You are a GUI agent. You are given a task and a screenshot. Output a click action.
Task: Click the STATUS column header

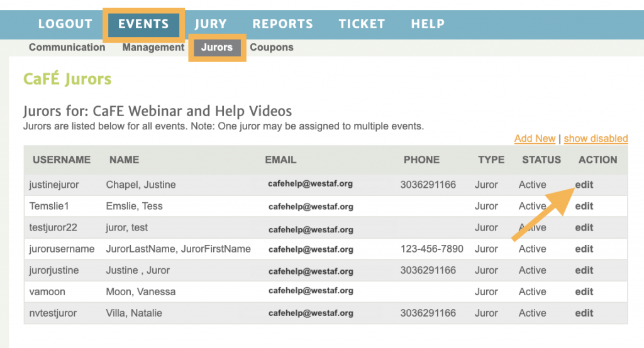click(541, 160)
